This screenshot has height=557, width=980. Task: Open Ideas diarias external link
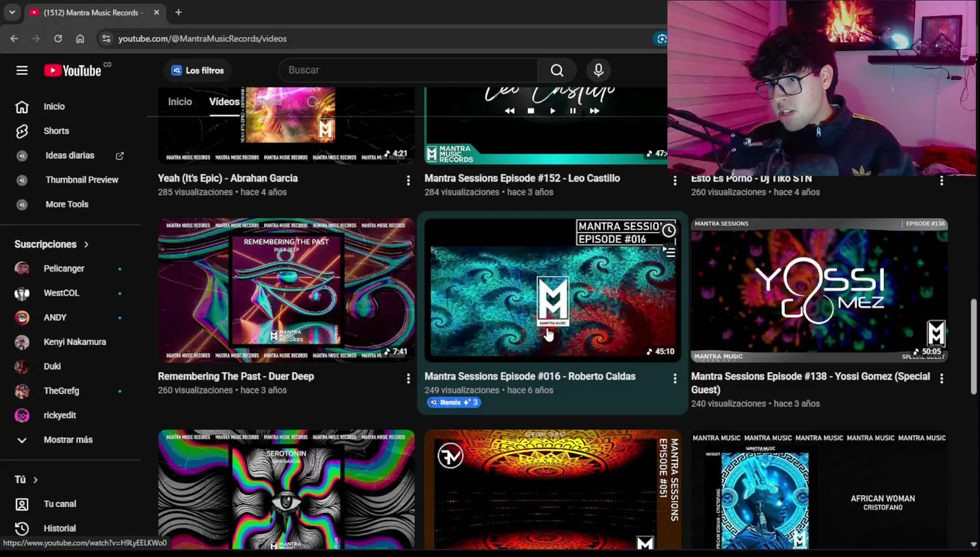(70, 155)
